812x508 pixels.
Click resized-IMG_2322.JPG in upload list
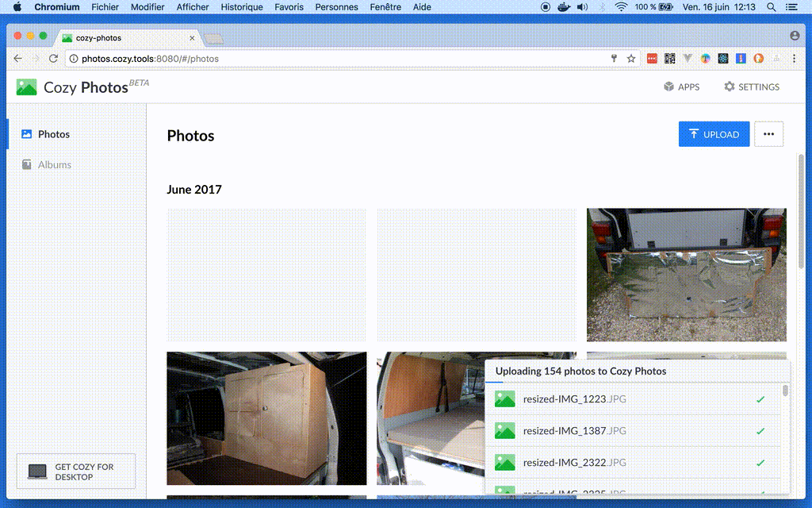coord(574,463)
